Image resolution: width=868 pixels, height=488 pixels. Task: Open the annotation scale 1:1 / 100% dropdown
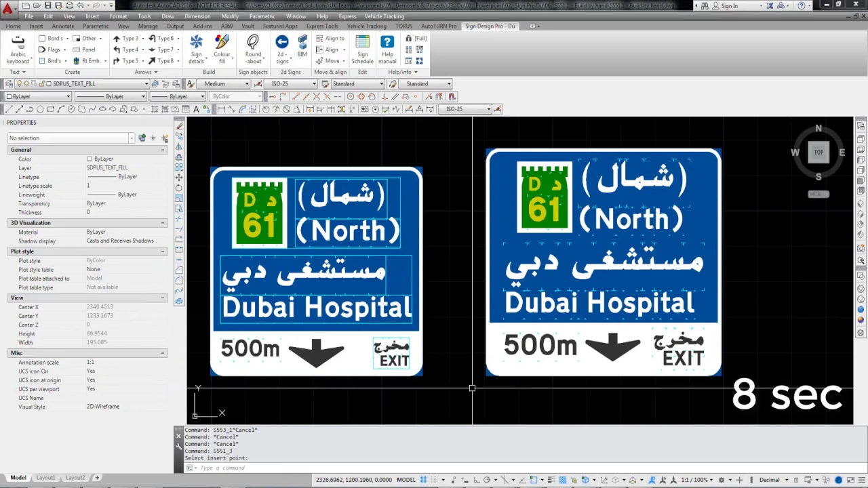(x=698, y=480)
